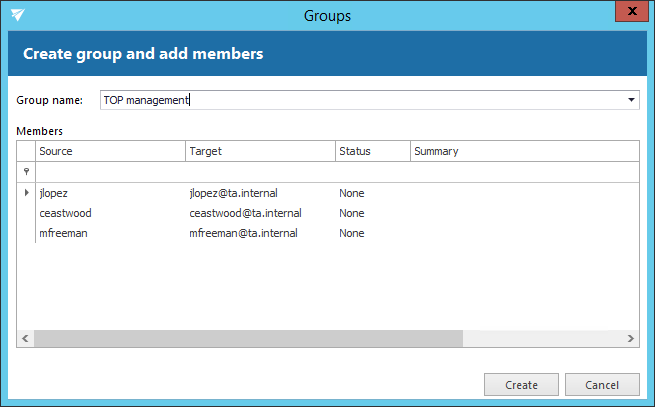Select the ceastwood member row
Image resolution: width=655 pixels, height=407 pixels.
(66, 213)
